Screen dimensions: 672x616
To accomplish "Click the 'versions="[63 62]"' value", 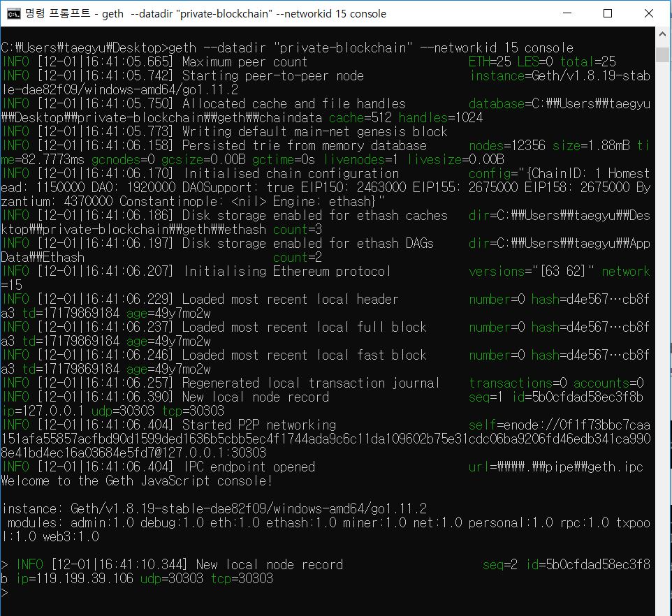I will click(532, 271).
